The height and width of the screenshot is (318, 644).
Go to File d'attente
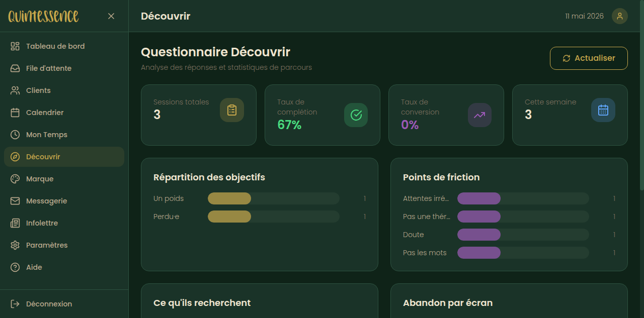click(x=64, y=68)
